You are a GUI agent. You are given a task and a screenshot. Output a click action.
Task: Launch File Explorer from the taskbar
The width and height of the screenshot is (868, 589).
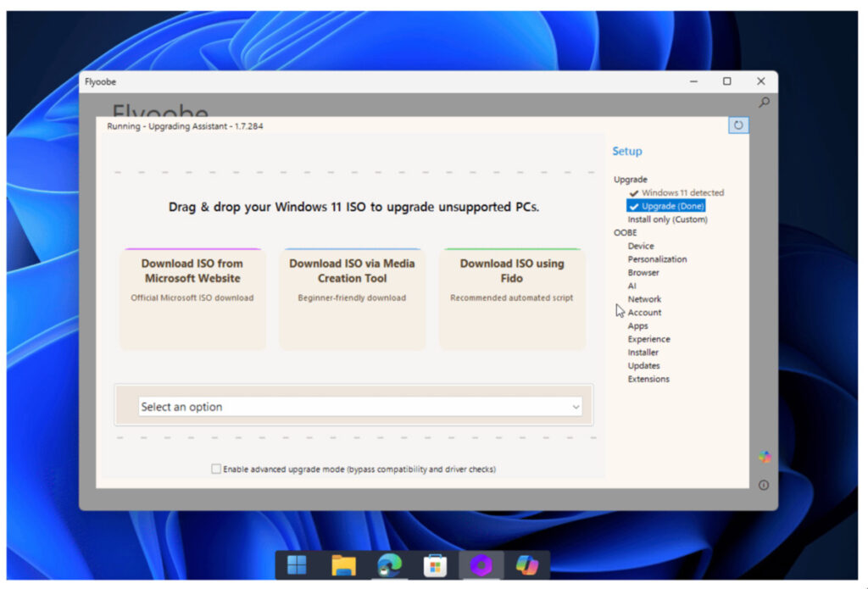[x=343, y=565]
